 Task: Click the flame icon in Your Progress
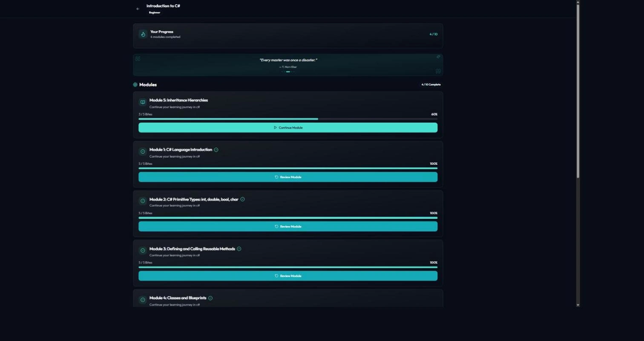[143, 34]
